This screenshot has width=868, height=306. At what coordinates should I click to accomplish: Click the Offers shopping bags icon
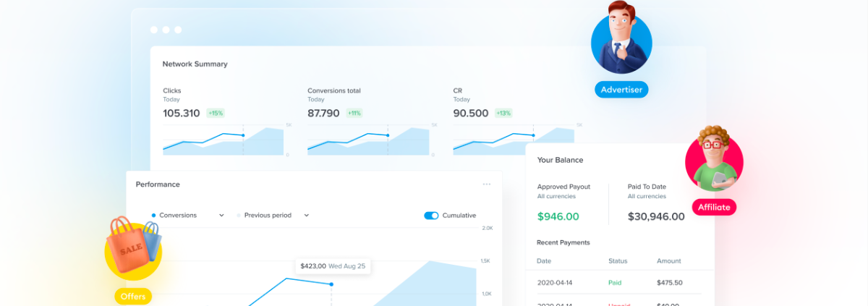pyautogui.click(x=134, y=248)
